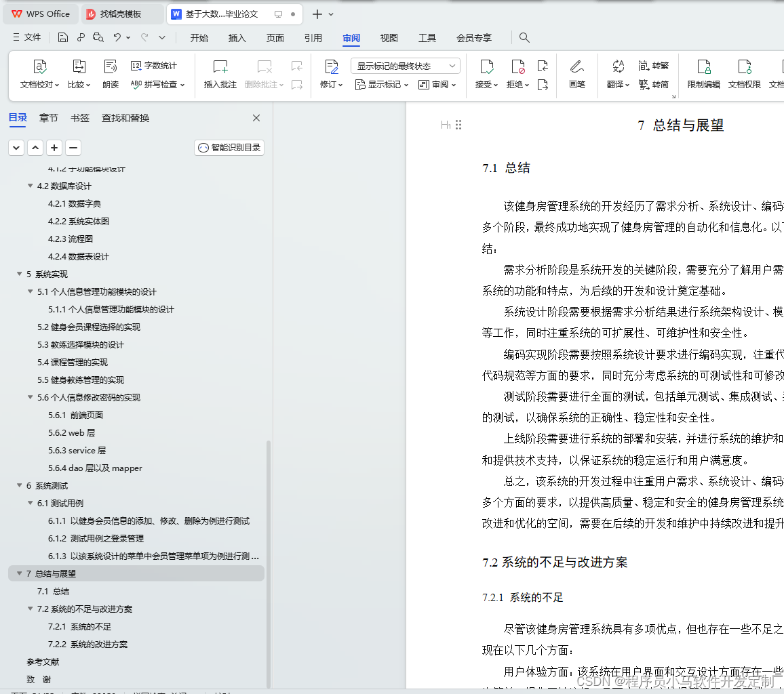Open the 查找和替换 navigation tab
Image resolution: width=784 pixels, height=694 pixels.
[x=125, y=118]
